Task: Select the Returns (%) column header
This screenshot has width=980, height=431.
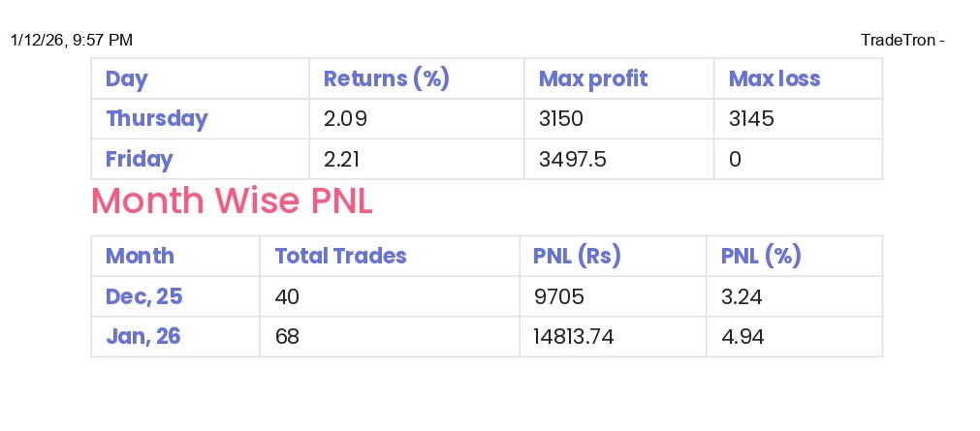Action: pos(386,78)
